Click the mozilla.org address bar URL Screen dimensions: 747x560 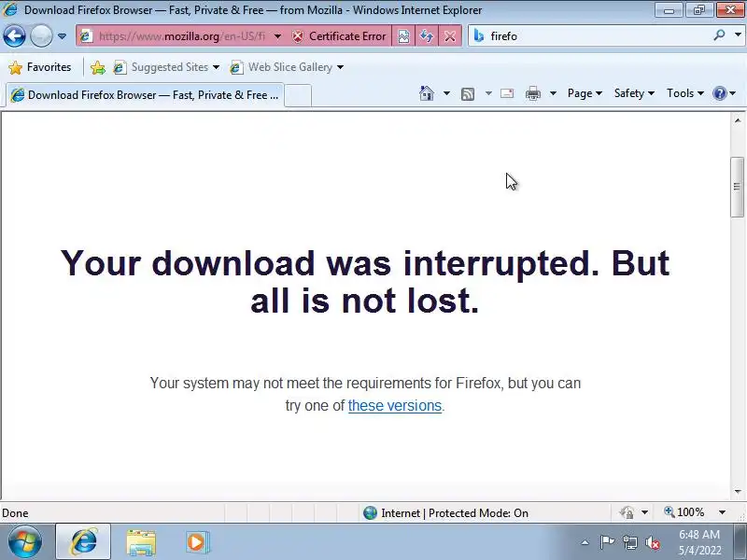181,36
